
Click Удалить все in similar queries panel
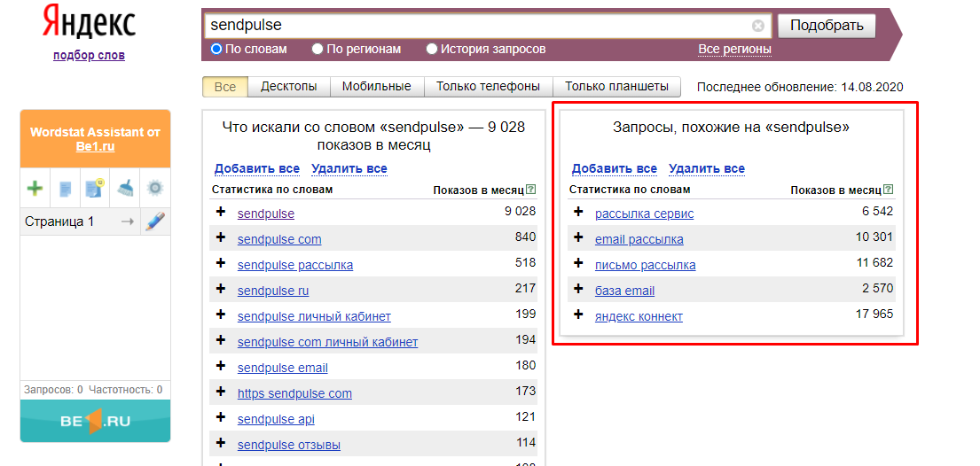[707, 168]
